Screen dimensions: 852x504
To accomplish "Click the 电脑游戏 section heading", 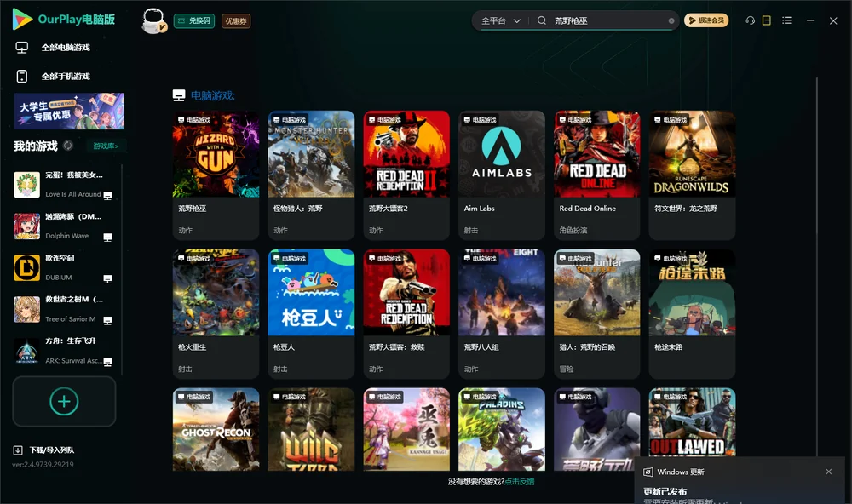I will point(212,95).
